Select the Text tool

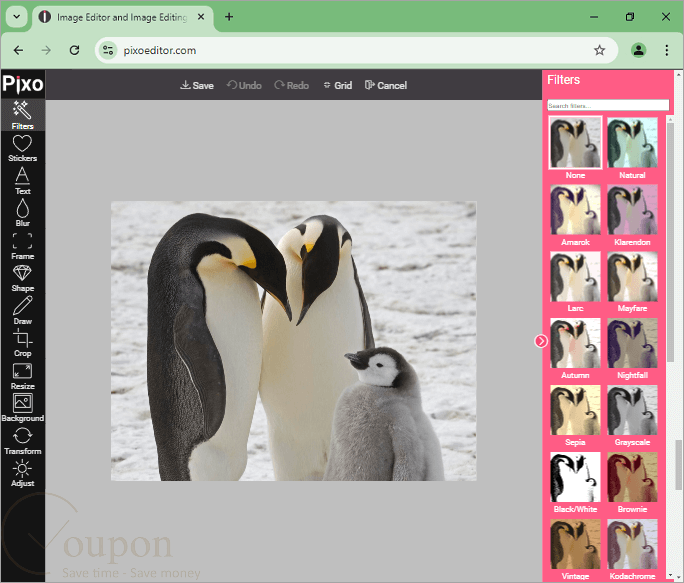22,180
